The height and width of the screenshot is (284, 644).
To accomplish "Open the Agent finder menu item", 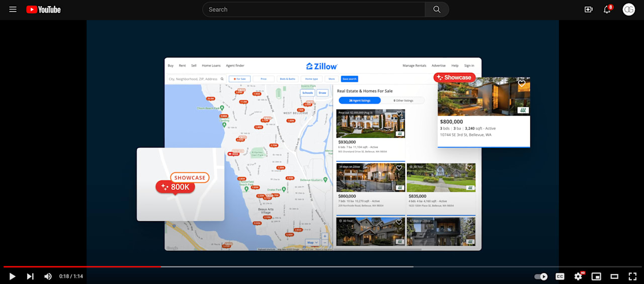I will click(x=235, y=65).
